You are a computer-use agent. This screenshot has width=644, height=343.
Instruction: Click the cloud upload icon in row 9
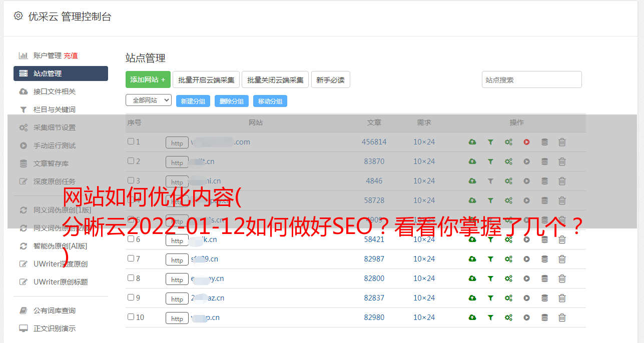pos(472,298)
